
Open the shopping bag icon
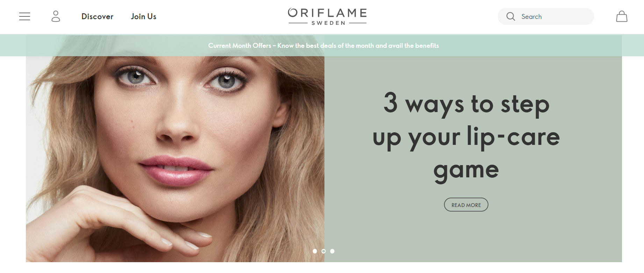point(622,16)
